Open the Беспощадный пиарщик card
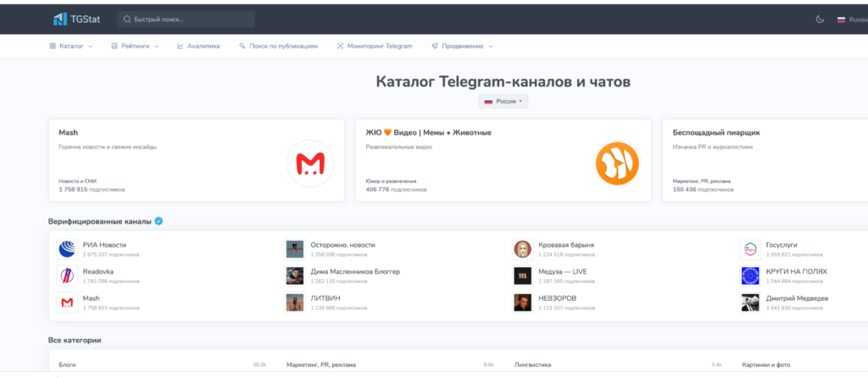Viewport: 868px width, 378px height. pyautogui.click(x=765, y=160)
